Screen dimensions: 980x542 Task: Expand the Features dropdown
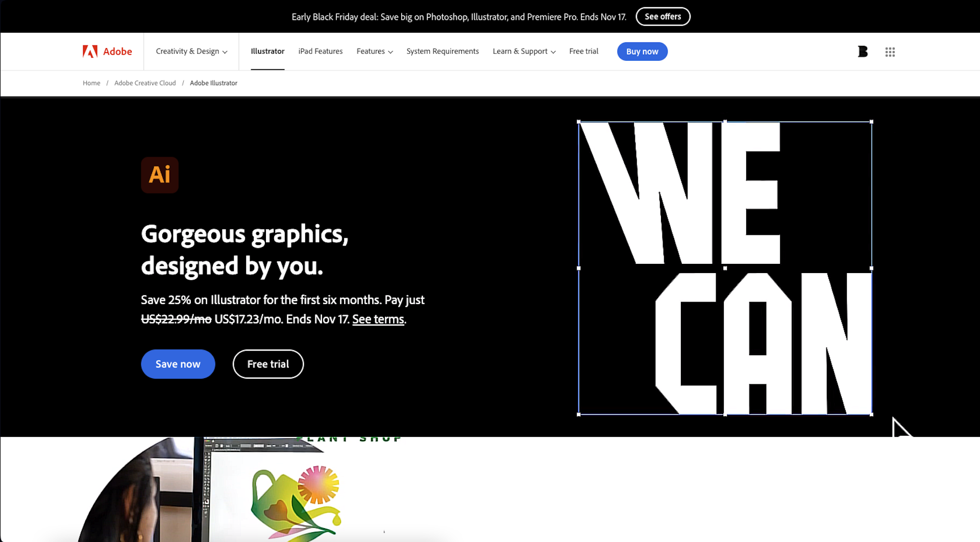click(375, 52)
